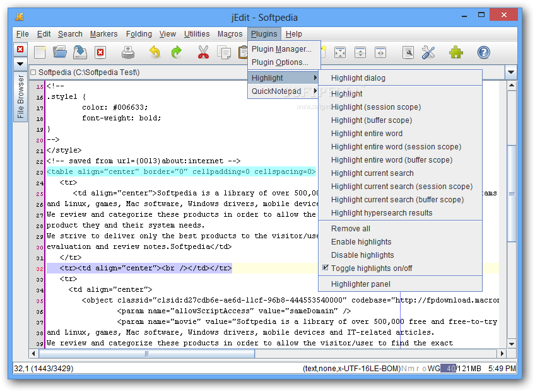This screenshot has height=392, width=535.
Task: Click the vertical scrollbar thumb
Action: 512,193
